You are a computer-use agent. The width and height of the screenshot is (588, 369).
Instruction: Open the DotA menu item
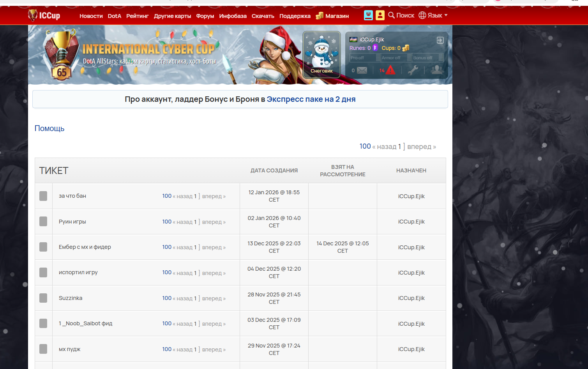[115, 16]
